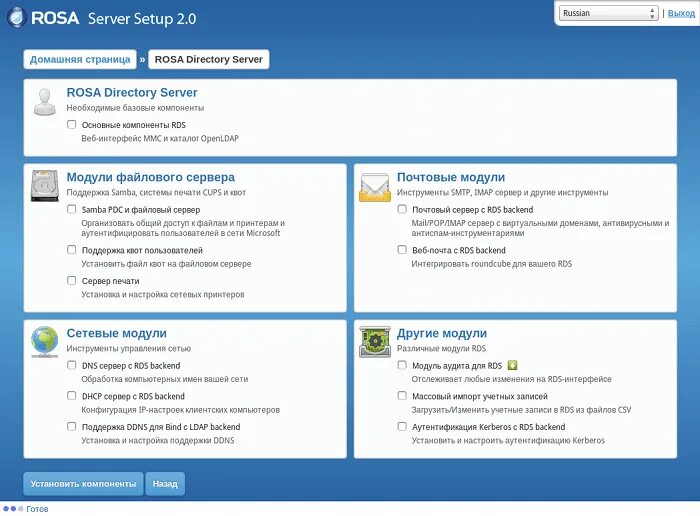
Task: Check Массовый импорт учетных записей
Action: pos(402,395)
